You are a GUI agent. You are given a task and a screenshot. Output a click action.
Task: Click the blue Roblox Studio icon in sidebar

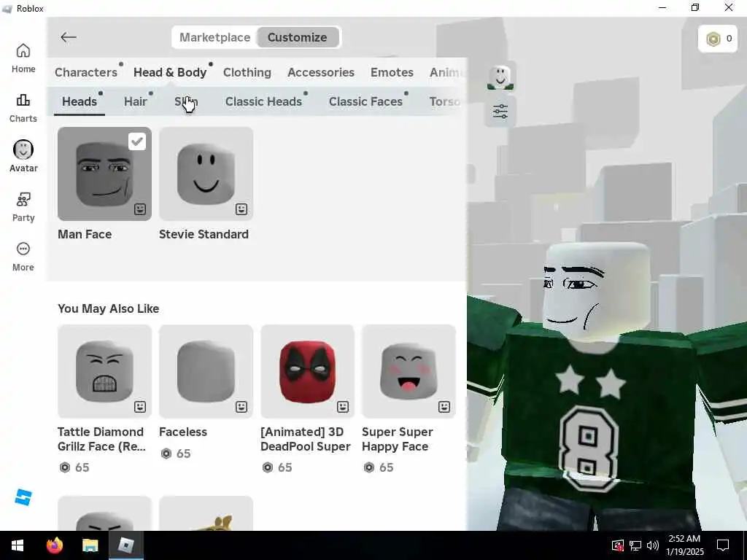(23, 497)
